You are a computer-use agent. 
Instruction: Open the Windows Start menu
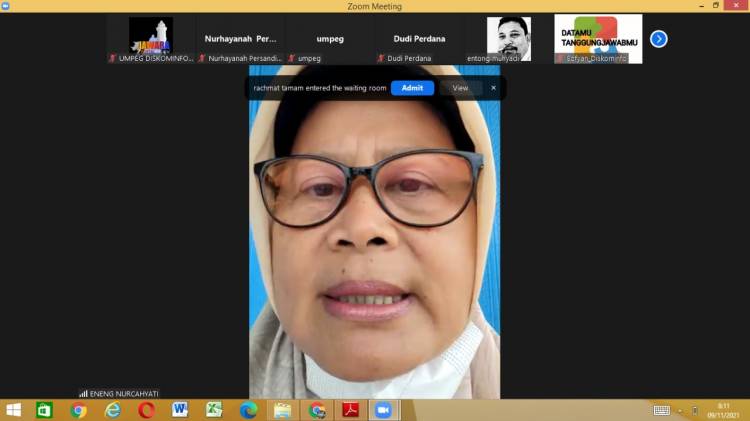13,410
